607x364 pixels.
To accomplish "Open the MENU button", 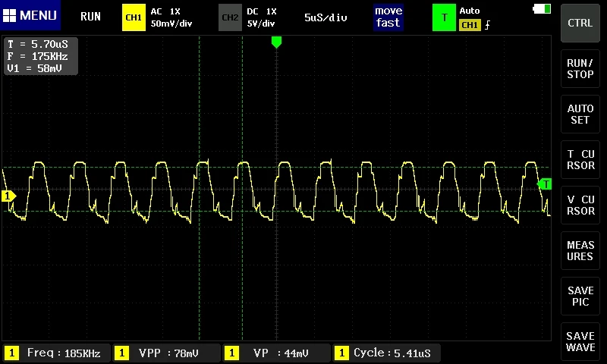I will (x=30, y=15).
